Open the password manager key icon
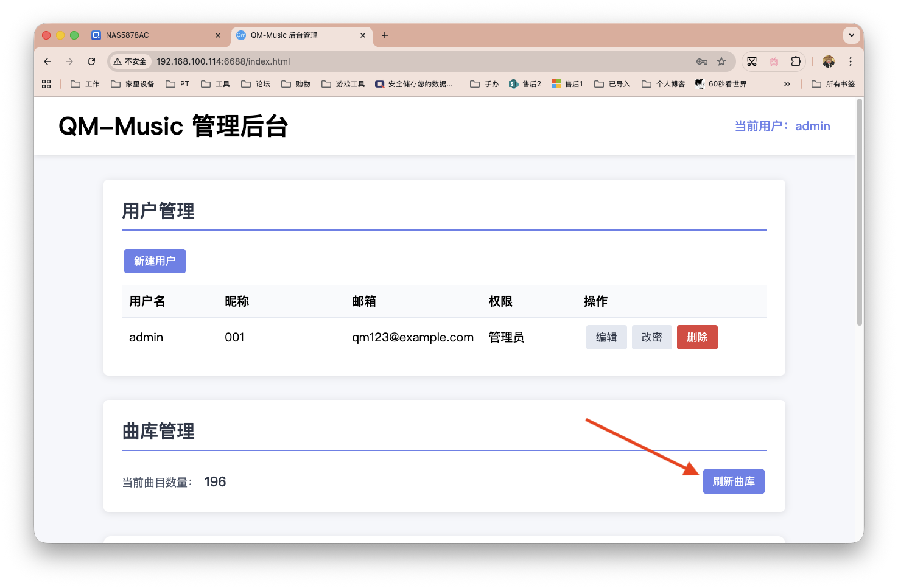 (x=701, y=61)
